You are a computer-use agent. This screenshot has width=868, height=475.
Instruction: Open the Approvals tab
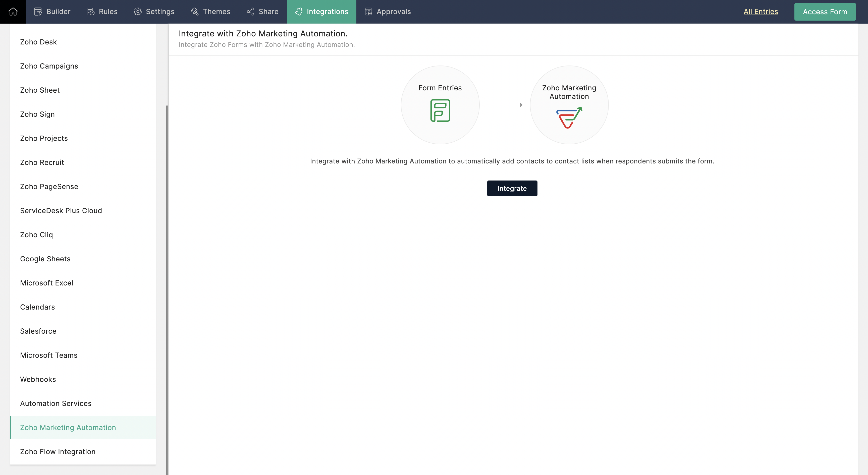(388, 12)
